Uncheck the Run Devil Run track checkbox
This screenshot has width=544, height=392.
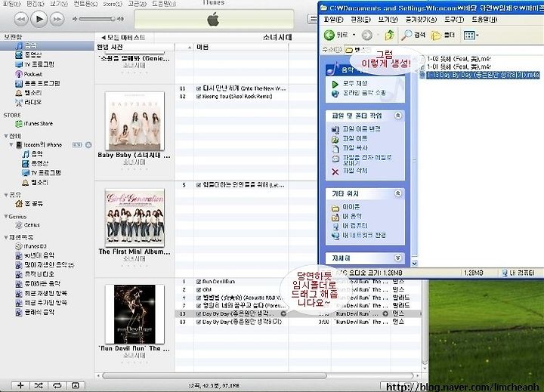(x=199, y=282)
